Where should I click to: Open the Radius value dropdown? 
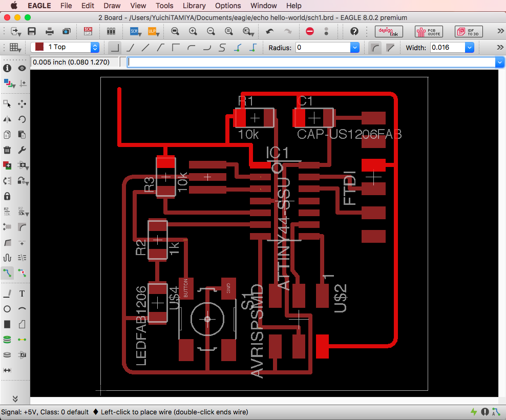[354, 48]
